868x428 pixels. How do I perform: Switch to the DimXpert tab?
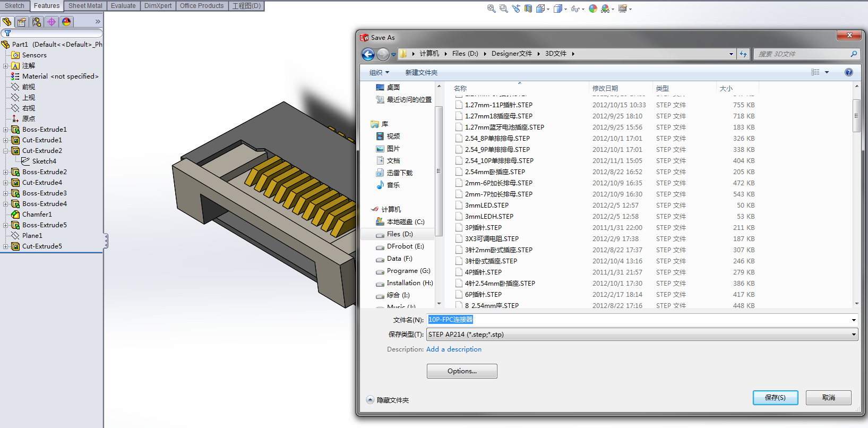(158, 6)
